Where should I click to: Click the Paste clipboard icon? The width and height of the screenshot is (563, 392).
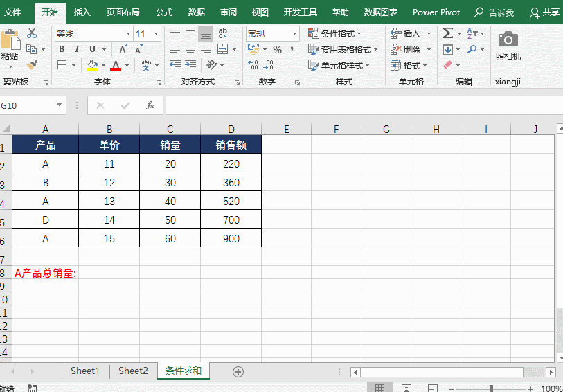(10, 39)
